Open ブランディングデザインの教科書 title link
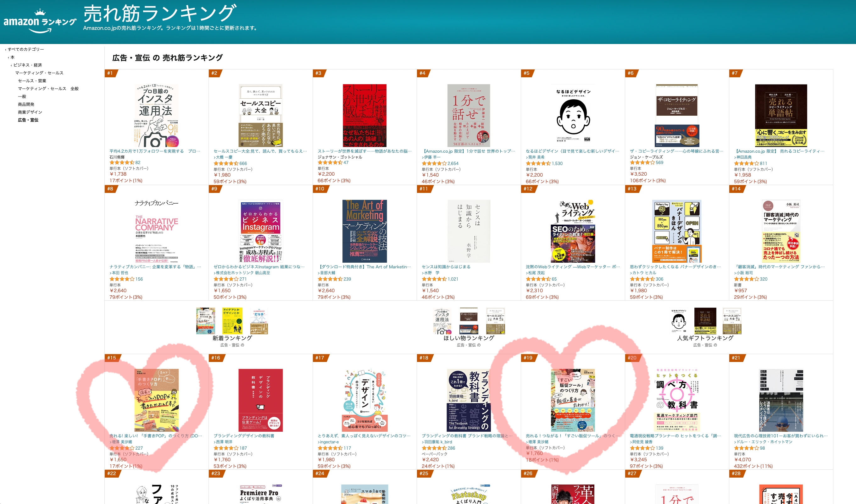 click(244, 436)
